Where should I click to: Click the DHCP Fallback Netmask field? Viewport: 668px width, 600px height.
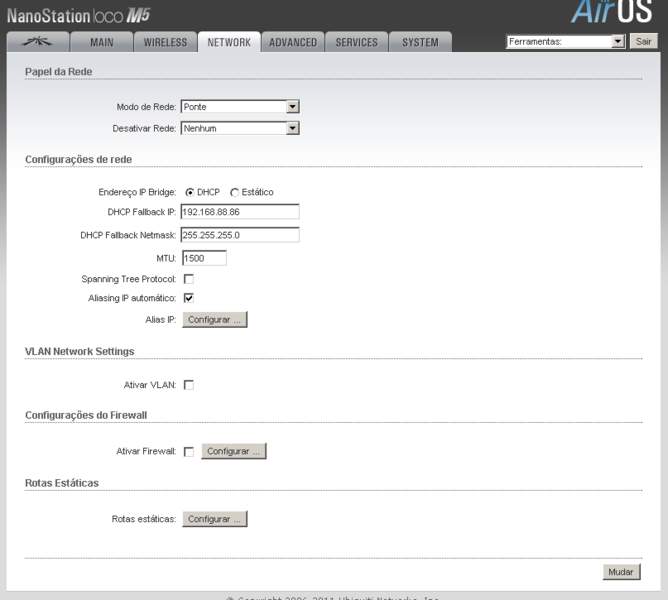(240, 235)
